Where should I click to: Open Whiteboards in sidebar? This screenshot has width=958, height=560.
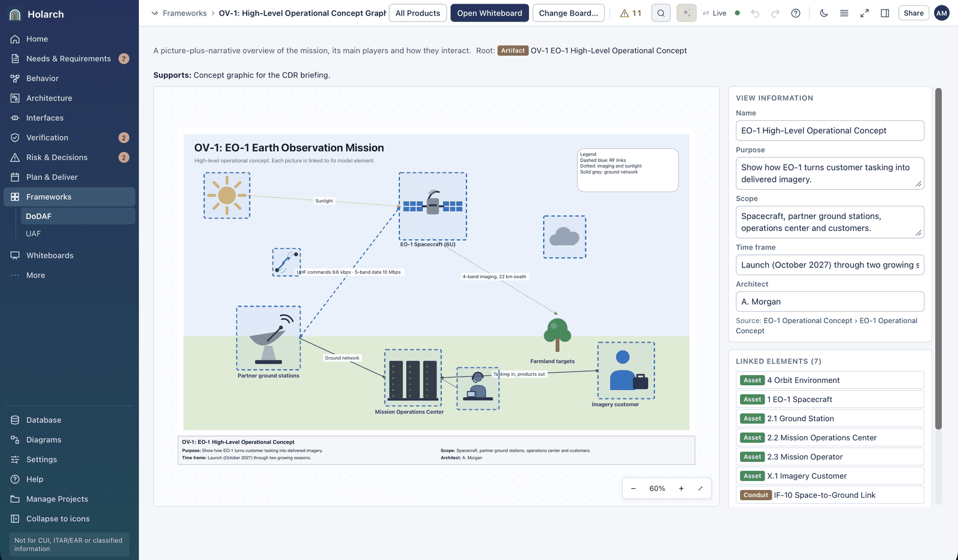point(69,255)
